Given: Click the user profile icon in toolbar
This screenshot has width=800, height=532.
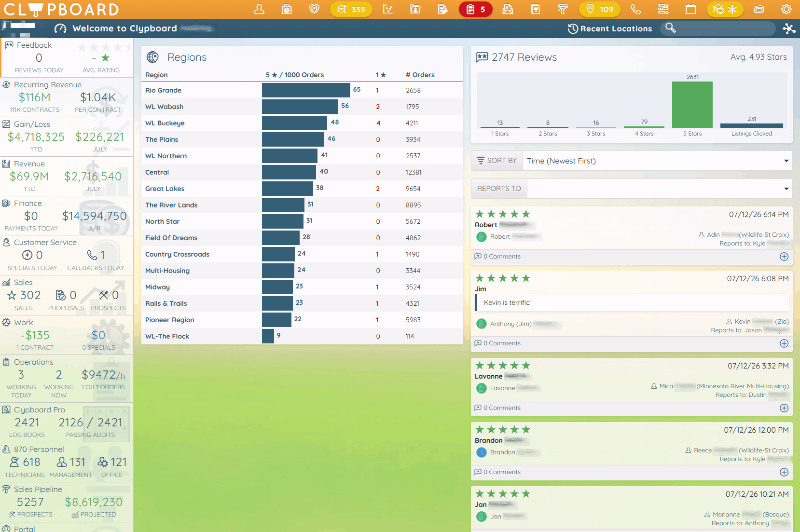Looking at the screenshot, I should pos(259,9).
